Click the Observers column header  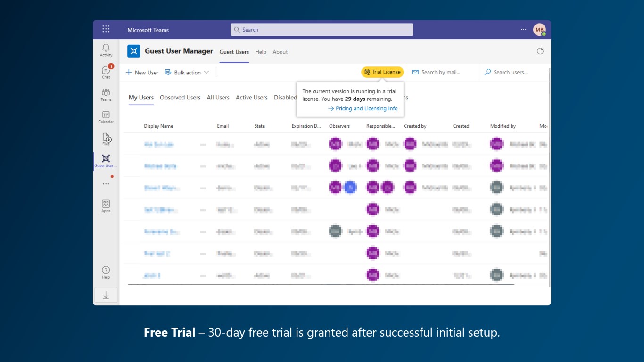tap(339, 126)
